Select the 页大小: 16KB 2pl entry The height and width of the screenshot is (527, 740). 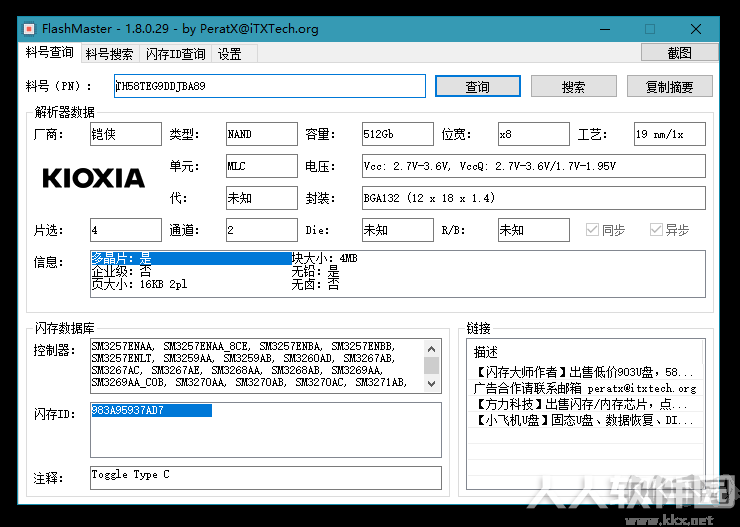point(139,284)
